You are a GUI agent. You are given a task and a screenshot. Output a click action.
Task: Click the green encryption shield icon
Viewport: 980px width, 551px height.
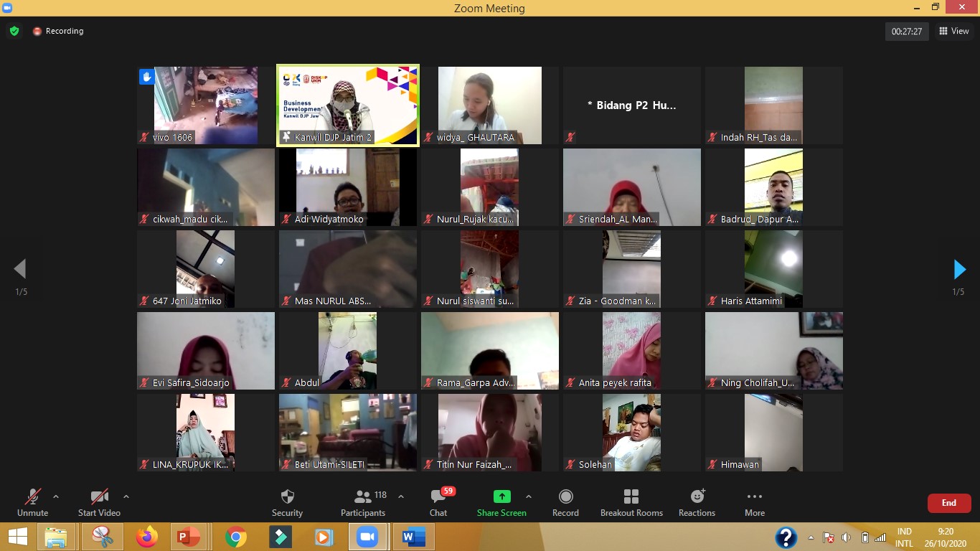14,31
